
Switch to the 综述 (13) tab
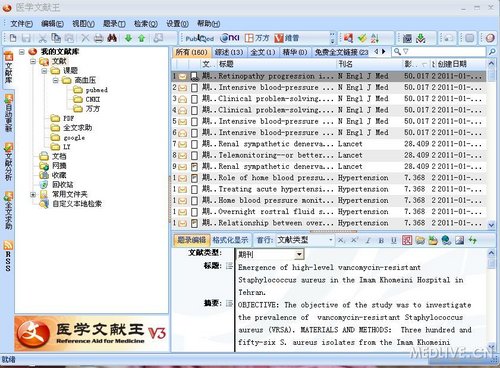(229, 52)
